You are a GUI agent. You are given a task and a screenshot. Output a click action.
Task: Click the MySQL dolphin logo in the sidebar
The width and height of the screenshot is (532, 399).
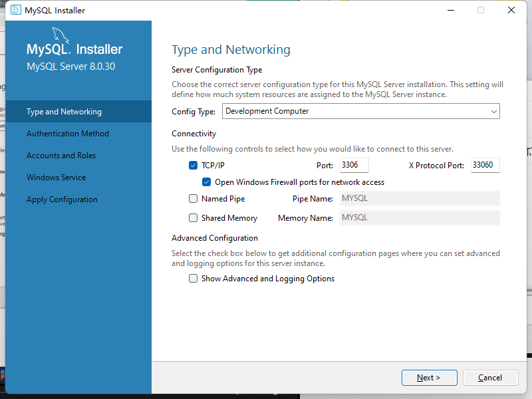pos(61,36)
